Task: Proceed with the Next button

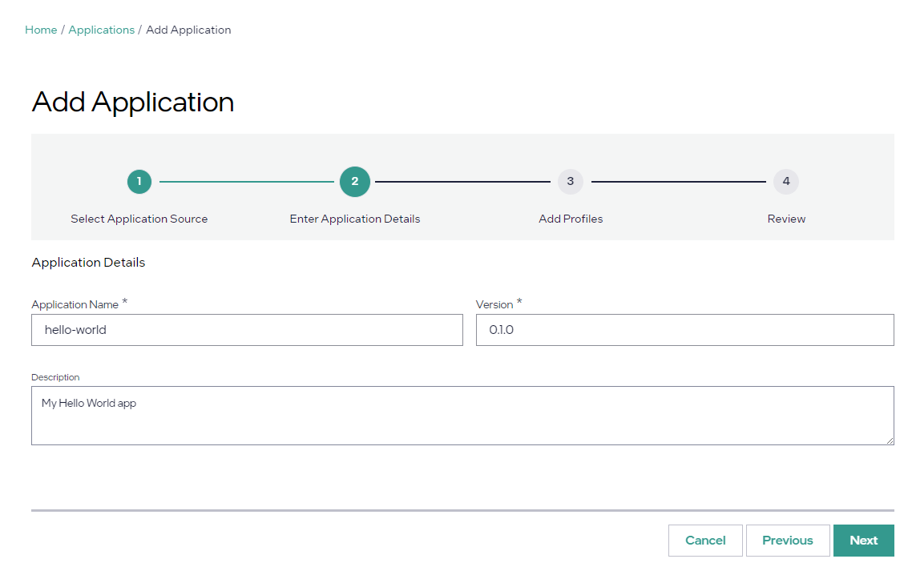Action: point(863,541)
